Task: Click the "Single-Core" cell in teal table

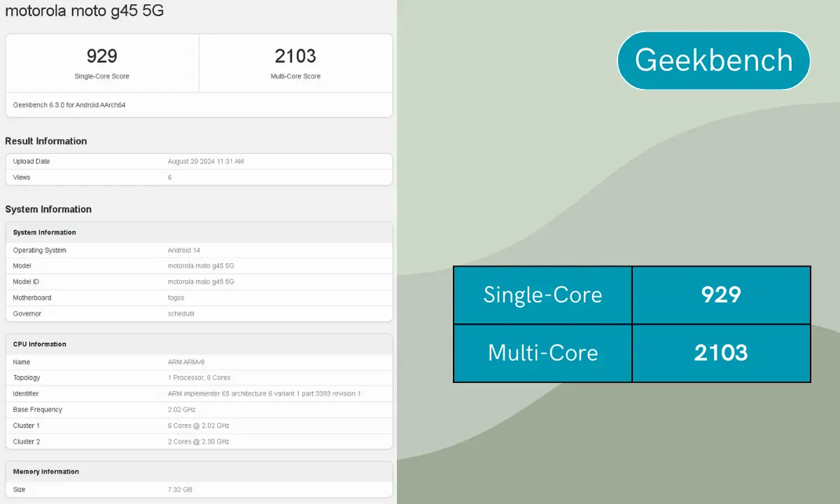Action: tap(542, 295)
